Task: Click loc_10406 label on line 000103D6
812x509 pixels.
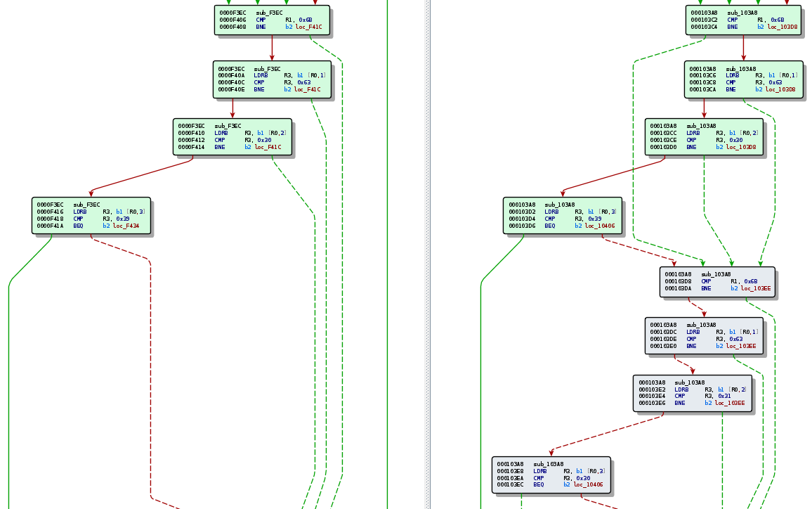Action: [598, 226]
